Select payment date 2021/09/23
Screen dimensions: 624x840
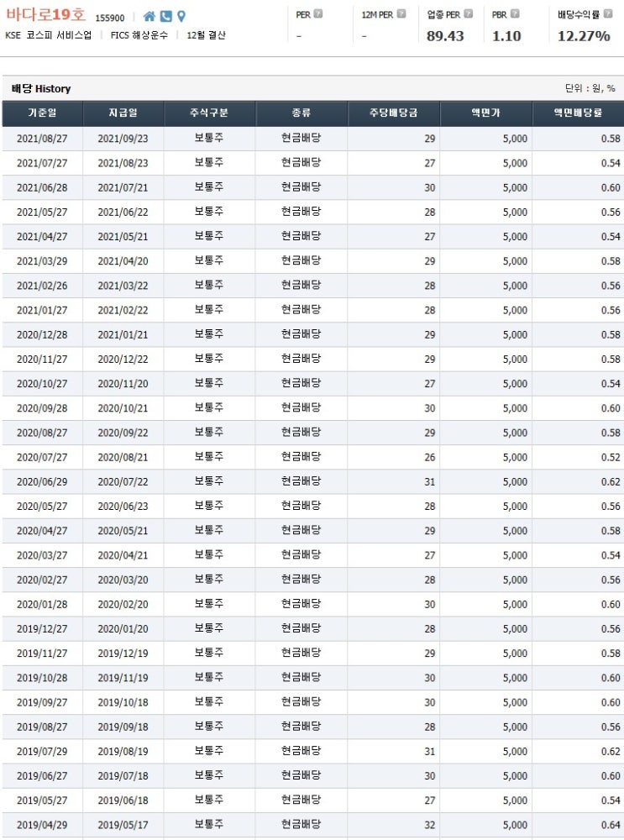[123, 139]
